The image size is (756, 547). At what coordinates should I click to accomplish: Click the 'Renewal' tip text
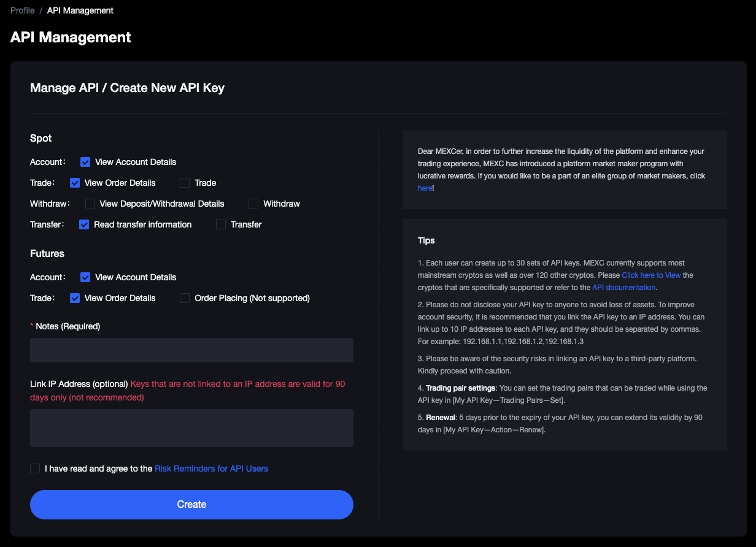pyautogui.click(x=441, y=418)
